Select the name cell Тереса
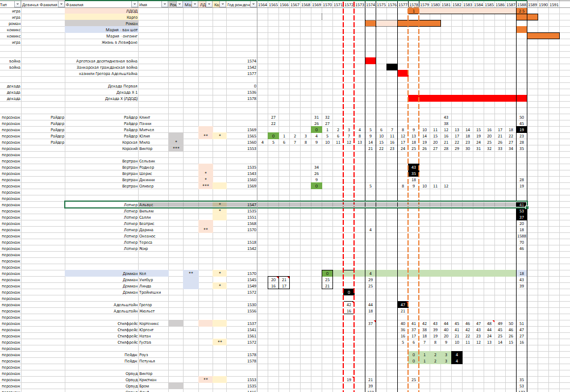Image resolution: width=570 pixels, height=392 pixels. (x=153, y=243)
